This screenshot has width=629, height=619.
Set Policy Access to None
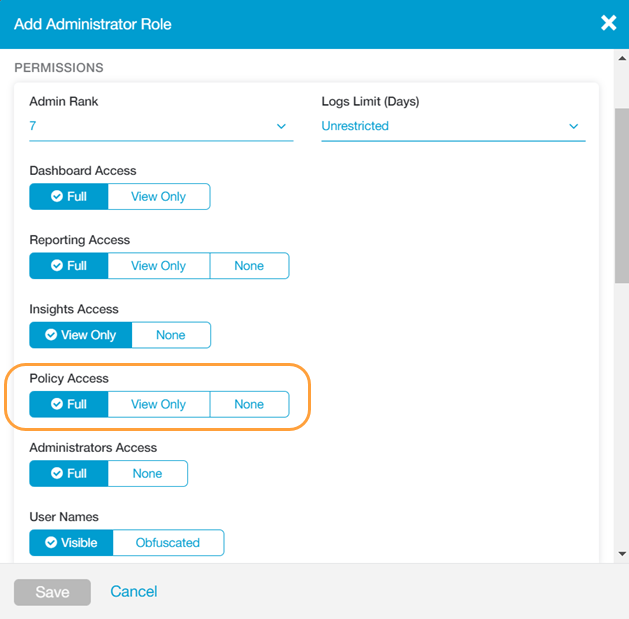point(249,404)
